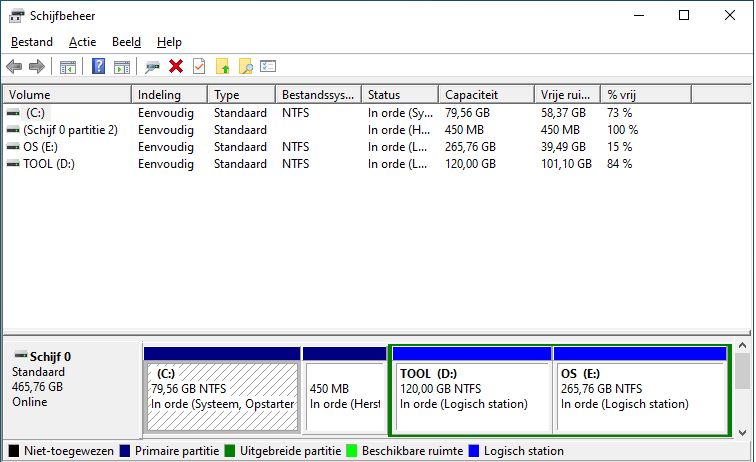The height and width of the screenshot is (462, 756).
Task: Click the yellow folder icon with green arrow
Action: click(222, 67)
